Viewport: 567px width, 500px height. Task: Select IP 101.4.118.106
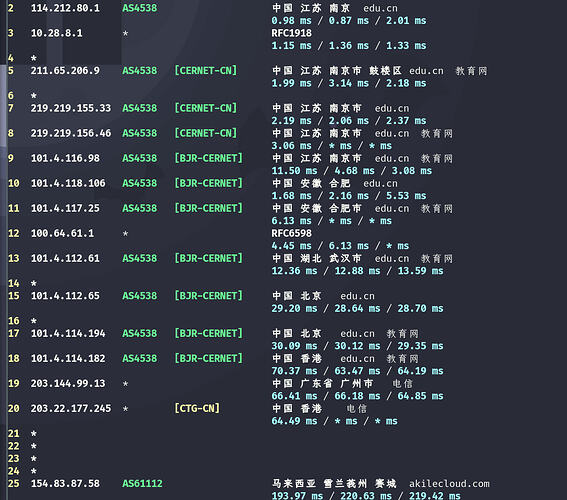(68, 183)
